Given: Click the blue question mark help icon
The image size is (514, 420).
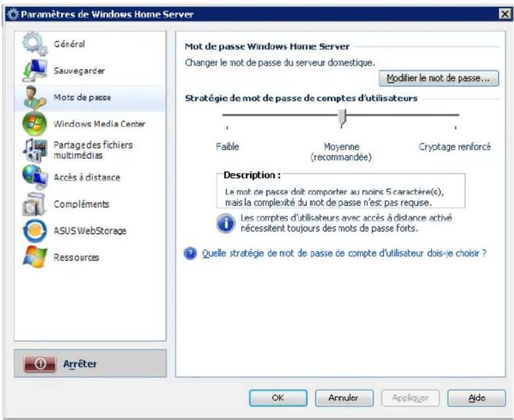Looking at the screenshot, I should coord(190,253).
